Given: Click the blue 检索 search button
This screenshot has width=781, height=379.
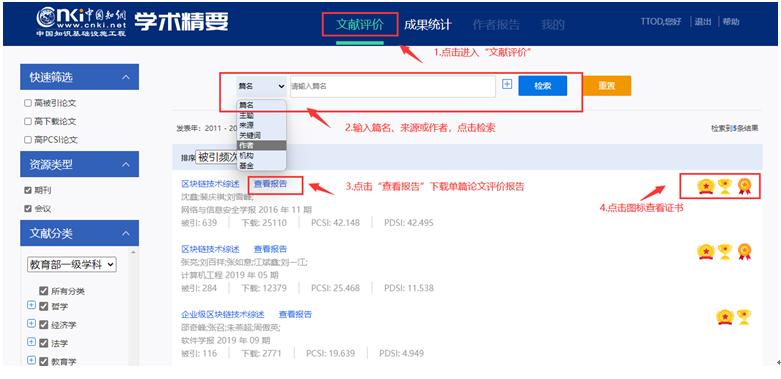Looking at the screenshot, I should [542, 86].
